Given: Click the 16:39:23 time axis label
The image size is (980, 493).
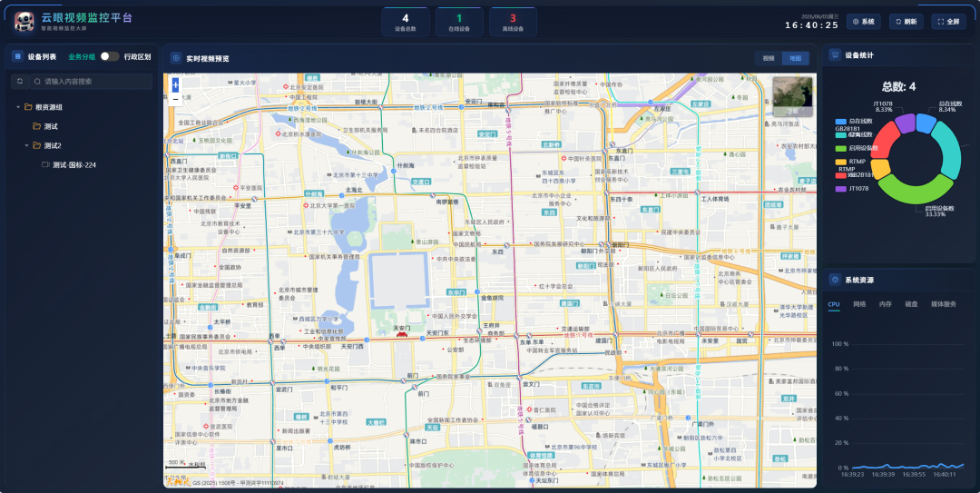Looking at the screenshot, I should (x=851, y=474).
